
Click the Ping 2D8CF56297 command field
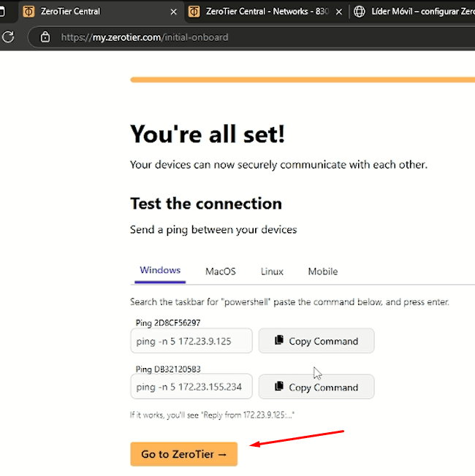pyautogui.click(x=191, y=341)
